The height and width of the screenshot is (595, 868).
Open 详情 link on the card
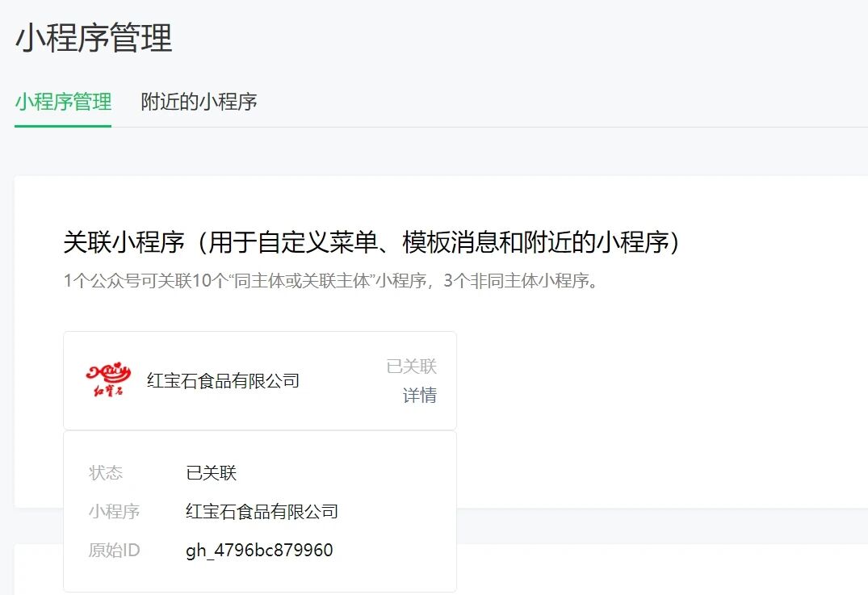420,396
